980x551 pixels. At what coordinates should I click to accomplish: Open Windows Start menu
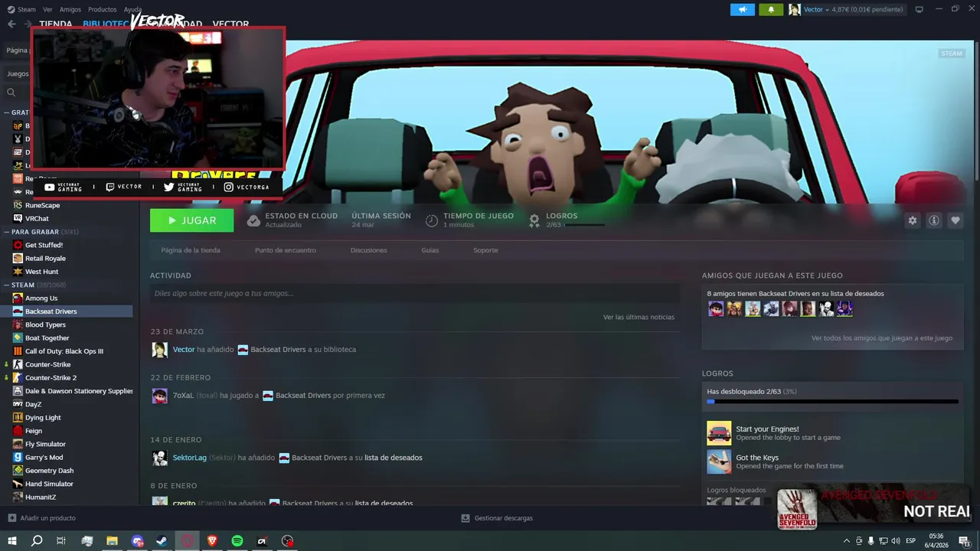[11, 541]
